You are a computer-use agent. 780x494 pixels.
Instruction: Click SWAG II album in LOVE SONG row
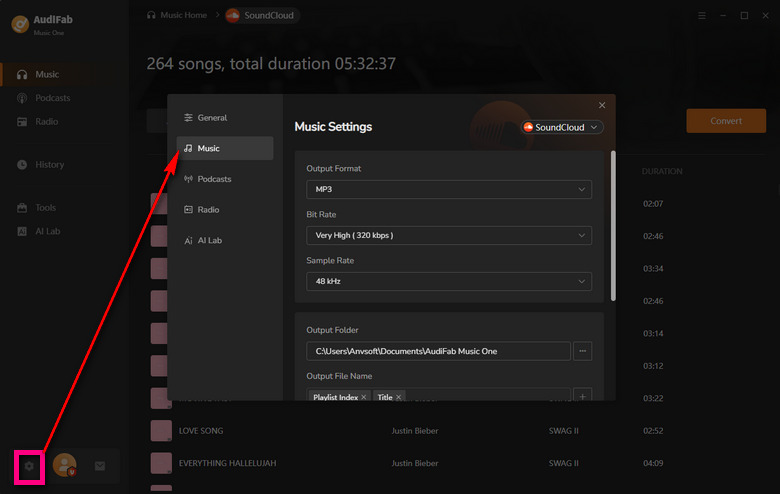point(564,431)
